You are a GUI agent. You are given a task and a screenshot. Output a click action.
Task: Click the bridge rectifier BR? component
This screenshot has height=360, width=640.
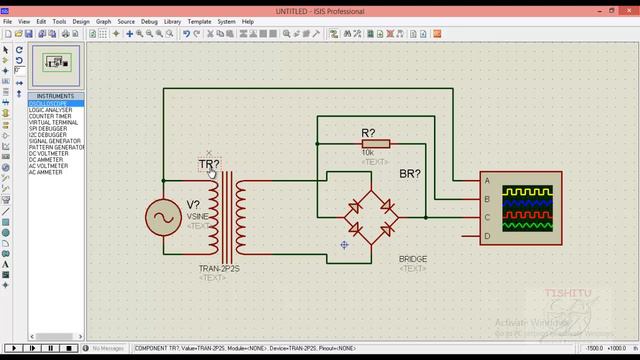point(371,218)
